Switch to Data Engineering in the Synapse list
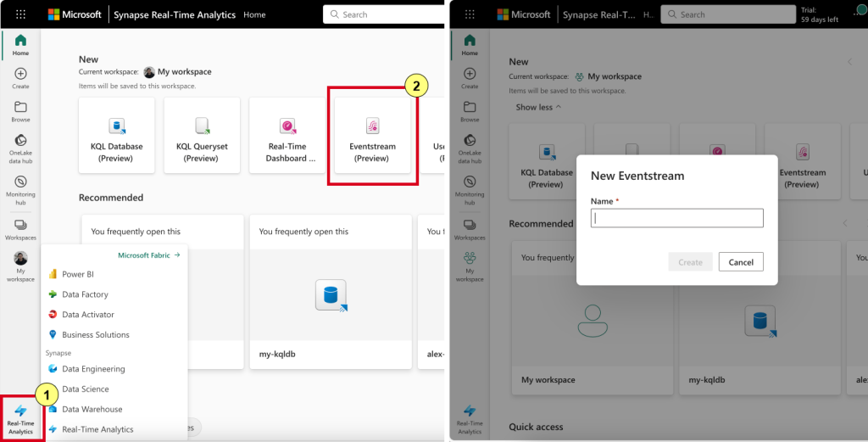This screenshot has width=868, height=442. tap(53, 369)
